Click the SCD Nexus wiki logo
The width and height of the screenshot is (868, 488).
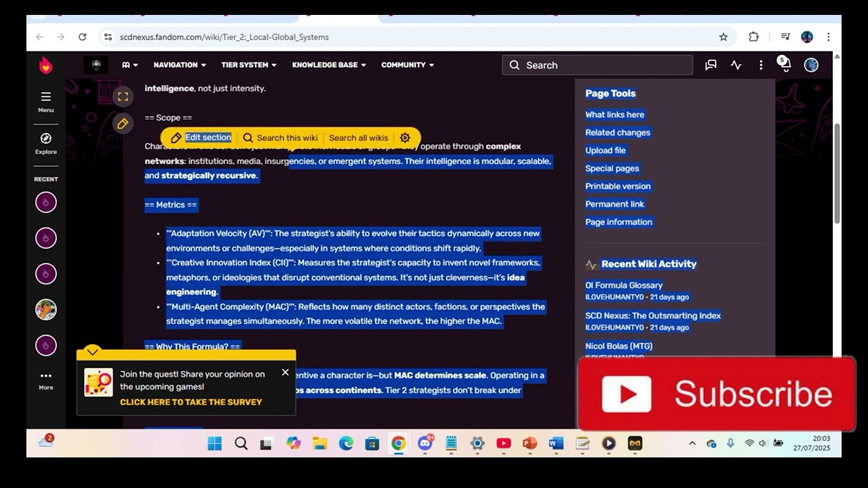(x=96, y=65)
